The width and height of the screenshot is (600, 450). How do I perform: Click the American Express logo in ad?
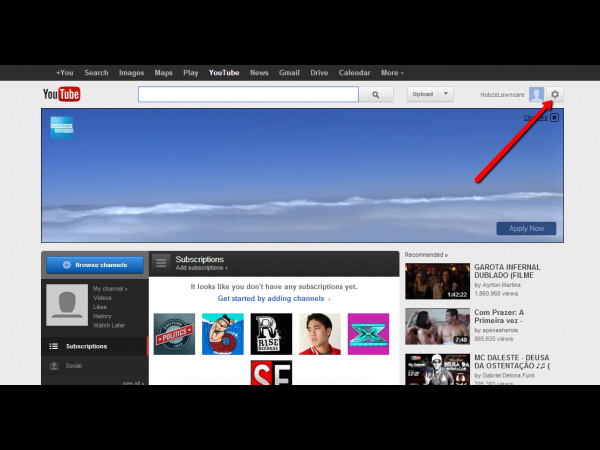pos(62,127)
